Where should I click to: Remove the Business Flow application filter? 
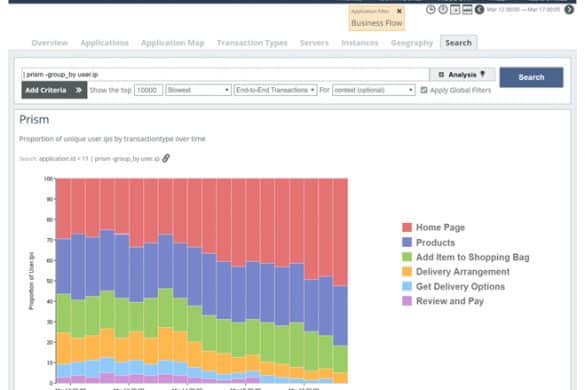[x=399, y=11]
